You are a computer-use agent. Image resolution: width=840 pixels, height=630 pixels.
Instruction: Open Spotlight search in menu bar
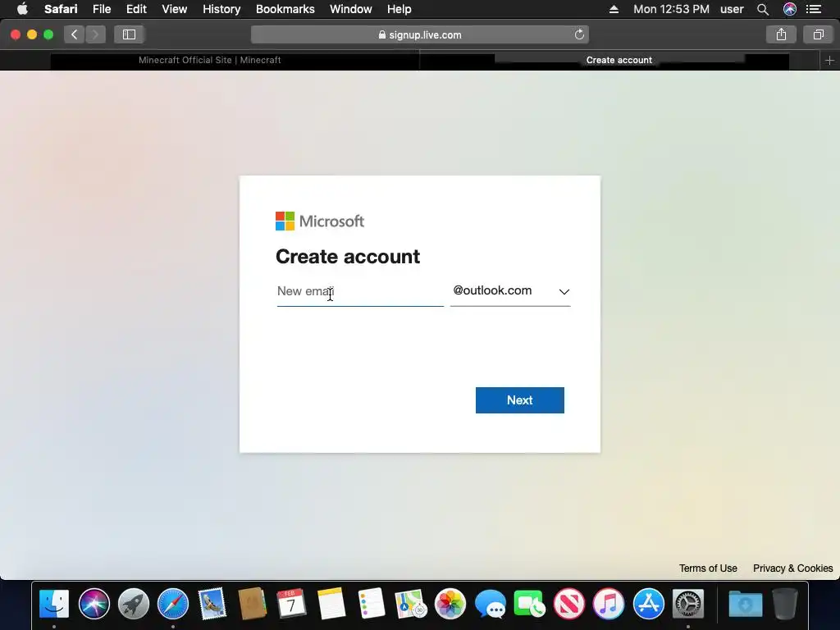tap(763, 9)
